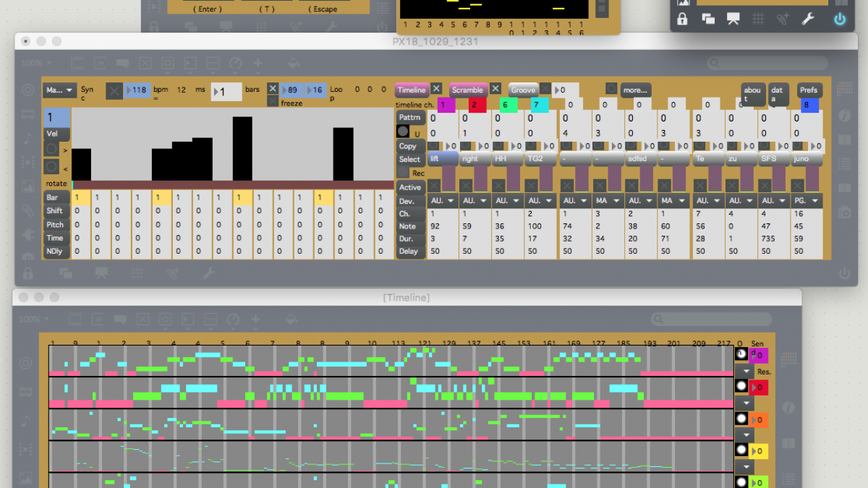The width and height of the screenshot is (868, 488).
Task: Open the PG. device dropdown
Action: (x=807, y=200)
